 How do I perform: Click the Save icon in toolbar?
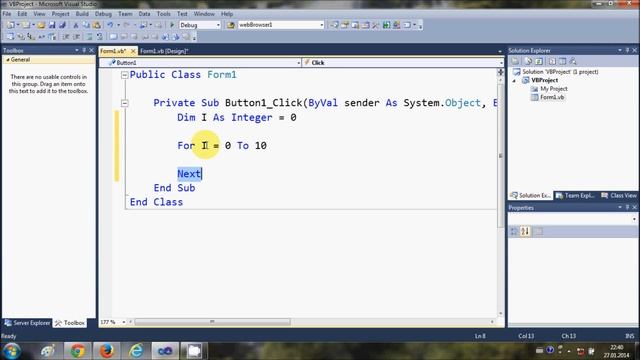[52, 25]
